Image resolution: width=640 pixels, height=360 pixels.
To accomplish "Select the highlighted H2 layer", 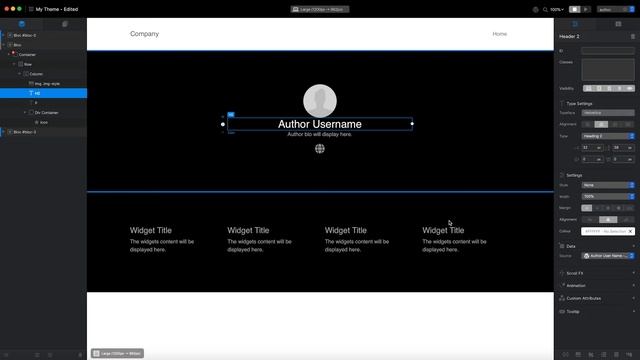I will [43, 93].
